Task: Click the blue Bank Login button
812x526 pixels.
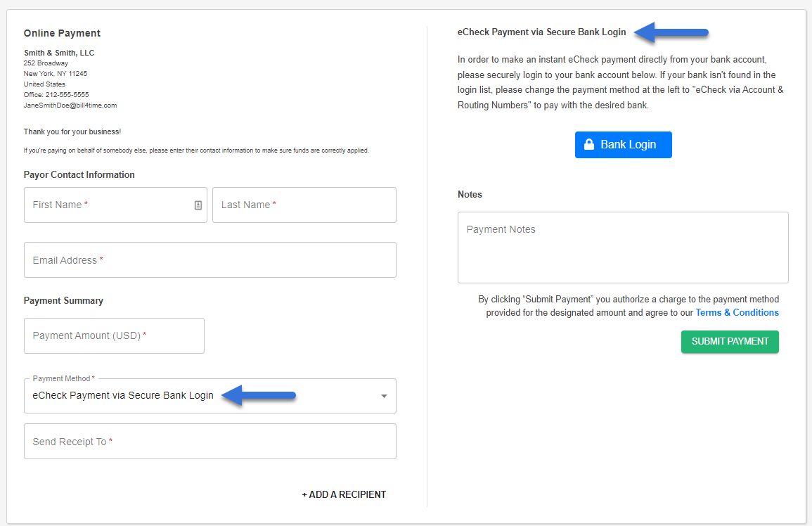Action: tap(623, 145)
